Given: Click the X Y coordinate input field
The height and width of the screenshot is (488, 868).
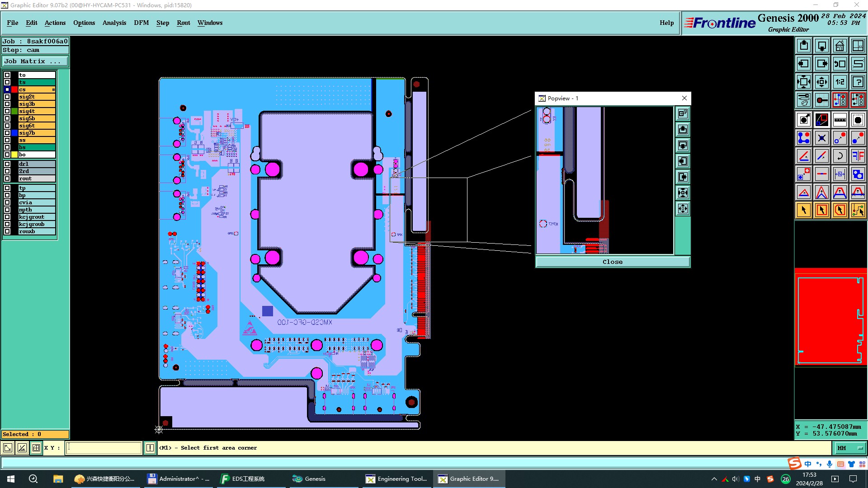Looking at the screenshot, I should [104, 448].
